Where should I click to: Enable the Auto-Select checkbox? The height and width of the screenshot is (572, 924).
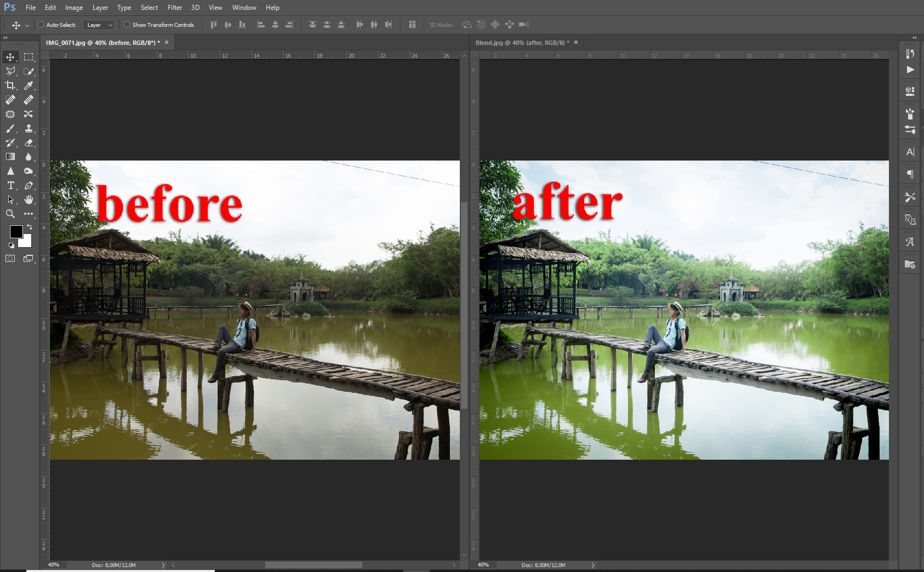pos(41,25)
